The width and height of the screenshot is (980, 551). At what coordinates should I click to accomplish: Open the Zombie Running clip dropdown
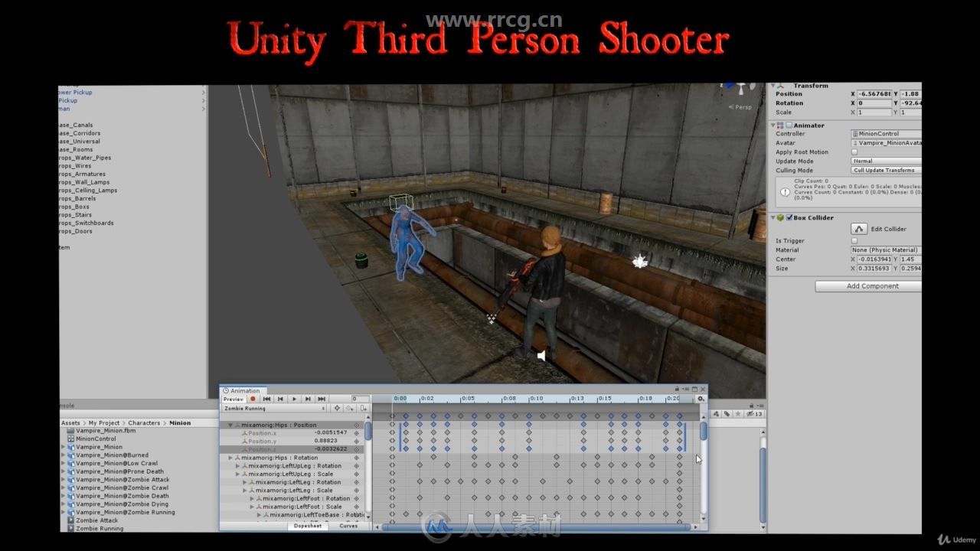[x=274, y=409]
